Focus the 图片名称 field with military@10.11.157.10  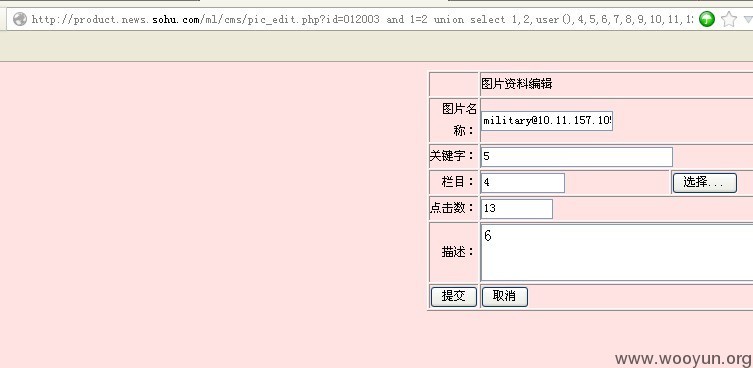coord(547,121)
